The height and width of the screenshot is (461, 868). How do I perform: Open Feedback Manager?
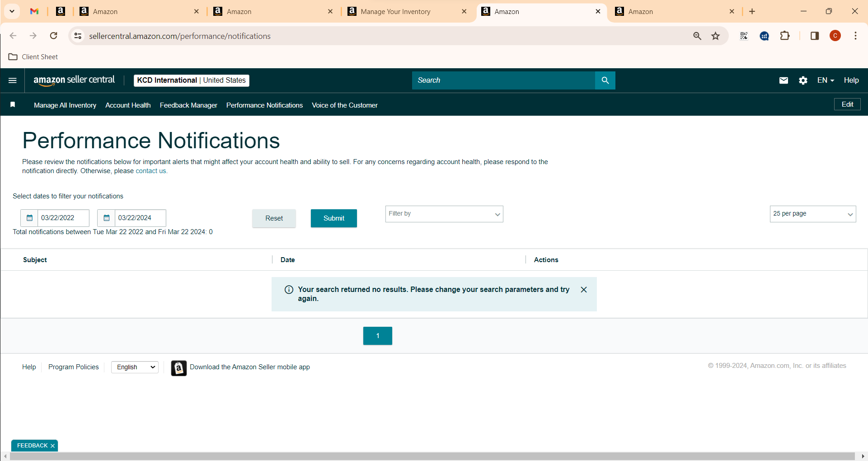coord(188,105)
